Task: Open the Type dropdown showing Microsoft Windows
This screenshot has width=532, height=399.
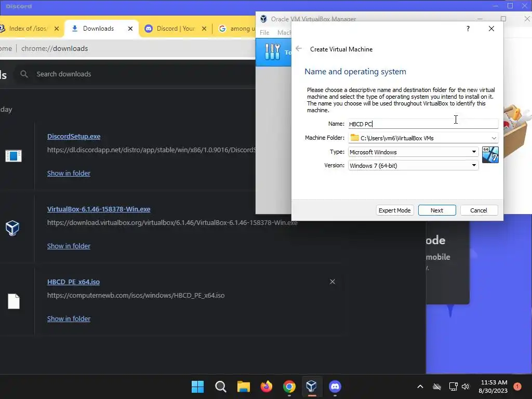Action: pos(413,152)
